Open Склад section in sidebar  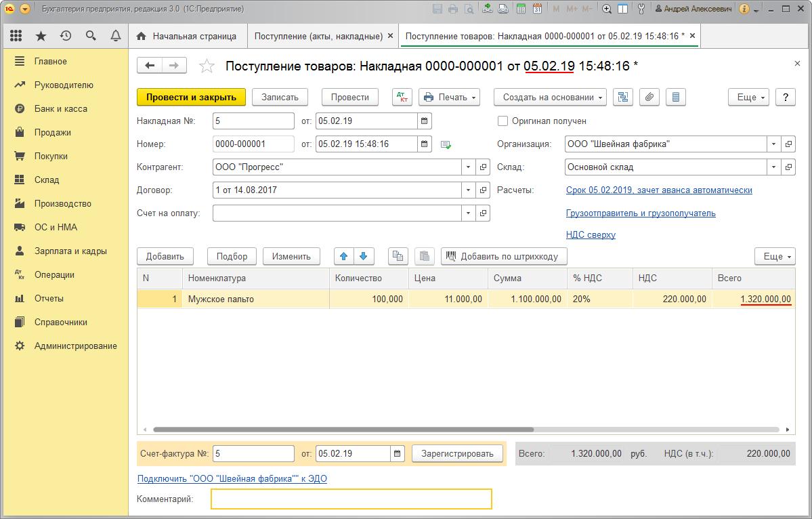click(x=47, y=180)
